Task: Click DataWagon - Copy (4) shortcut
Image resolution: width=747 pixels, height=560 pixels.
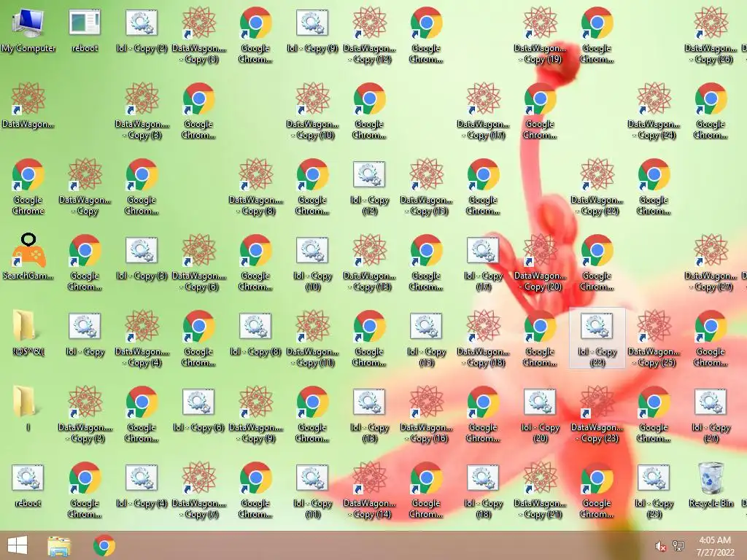Action: coord(142,339)
